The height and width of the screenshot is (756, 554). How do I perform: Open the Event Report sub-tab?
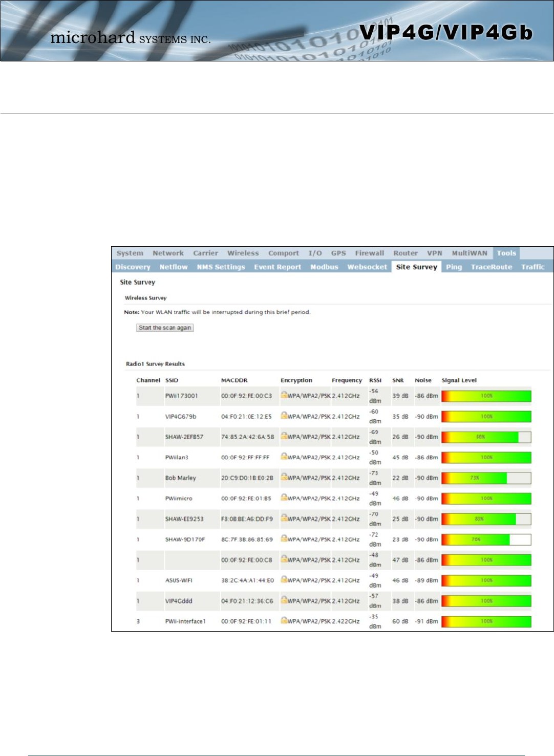click(278, 267)
